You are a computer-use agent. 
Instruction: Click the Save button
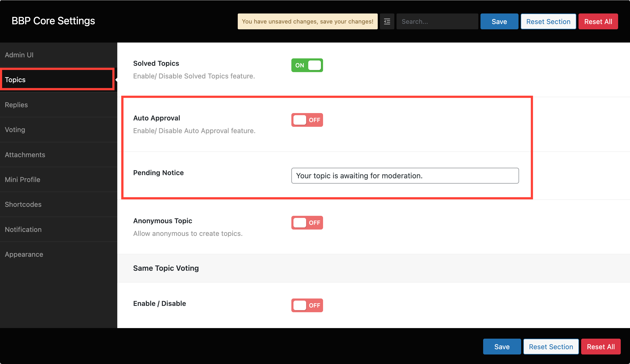pos(499,21)
